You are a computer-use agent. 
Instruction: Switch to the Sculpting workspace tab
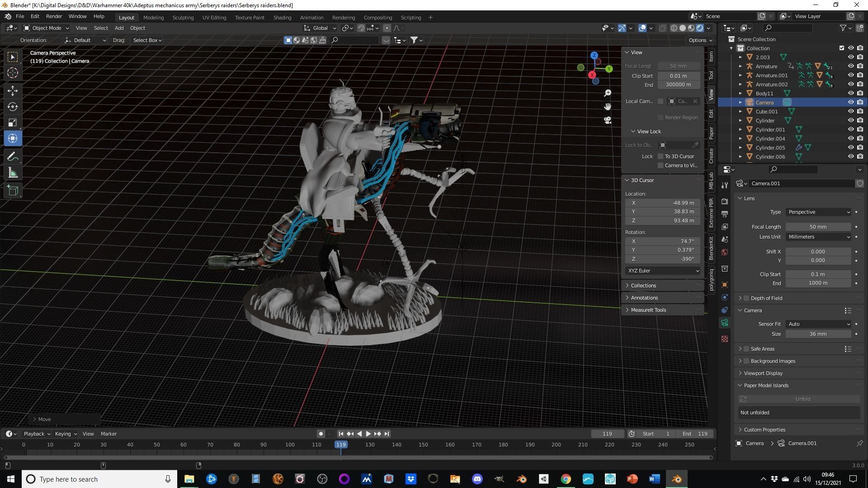coord(183,18)
